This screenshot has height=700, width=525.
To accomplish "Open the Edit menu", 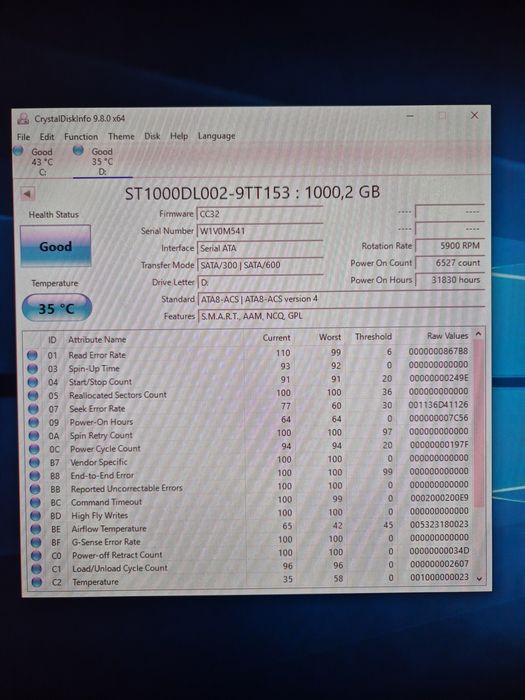I will pos(46,137).
